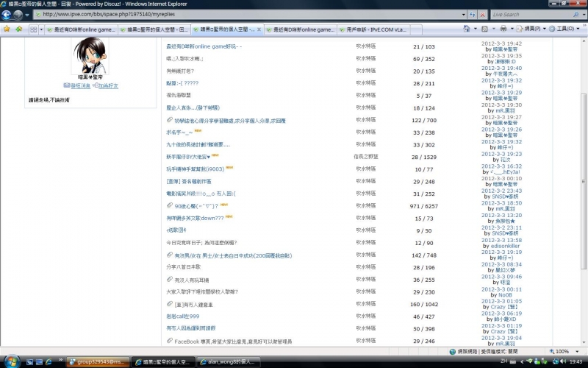Click the vertical scrollbar thumb

(583, 180)
